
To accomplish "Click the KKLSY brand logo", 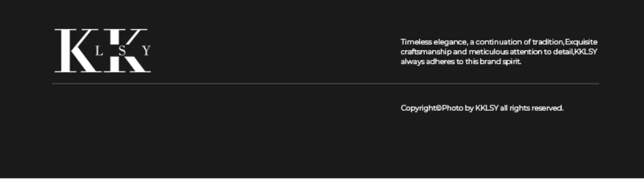I will click(103, 50).
